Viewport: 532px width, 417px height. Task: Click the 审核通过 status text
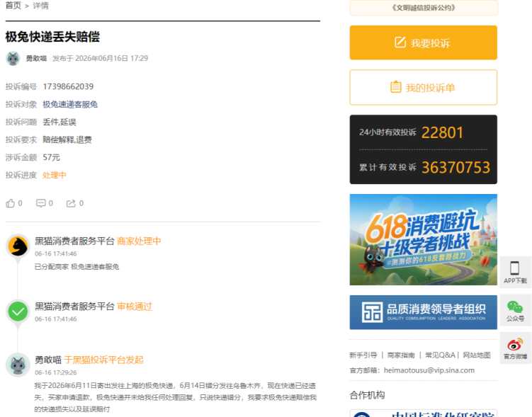(x=135, y=307)
